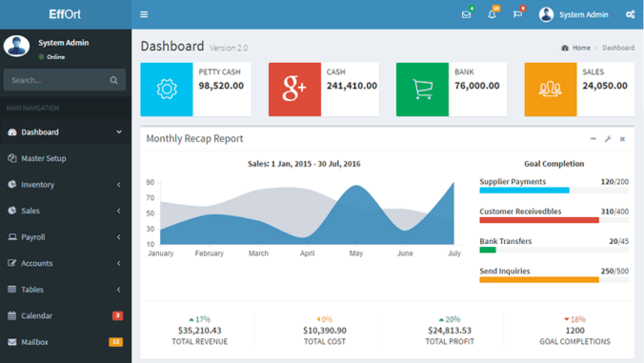This screenshot has height=363, width=644.
Task: Open the tasks flag icon
Action: pos(517,15)
